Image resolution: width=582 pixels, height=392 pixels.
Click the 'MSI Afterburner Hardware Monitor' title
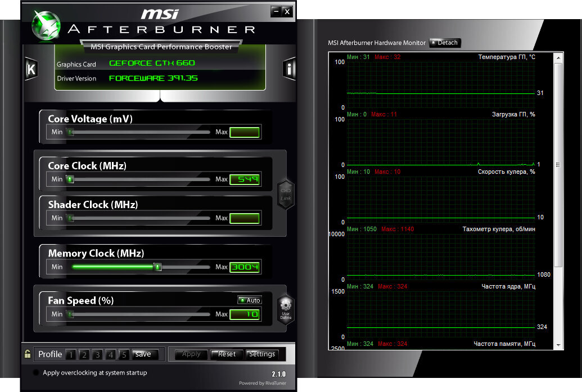tap(377, 43)
